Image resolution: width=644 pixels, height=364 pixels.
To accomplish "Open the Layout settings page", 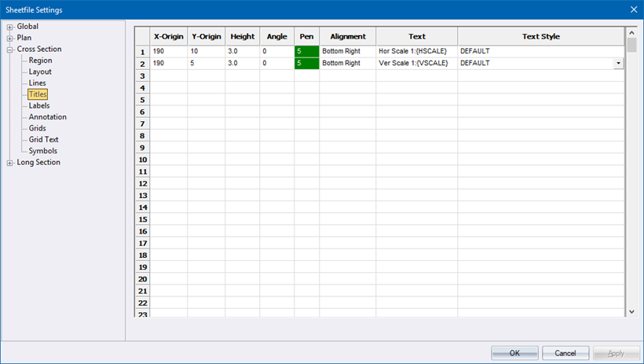I will [x=39, y=72].
